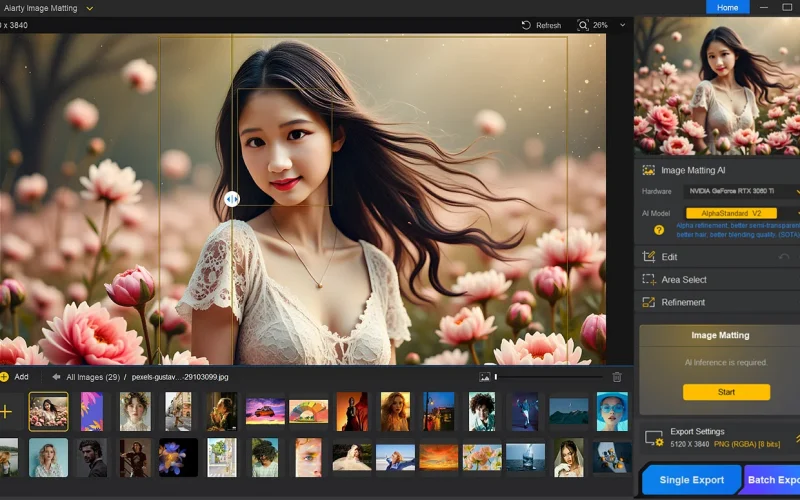Click the AI model help question icon
Viewport: 800px width, 500px height.
pyautogui.click(x=659, y=230)
